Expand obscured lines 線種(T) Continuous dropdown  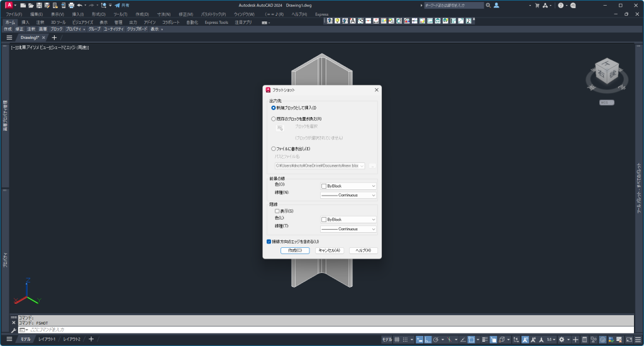click(348, 229)
